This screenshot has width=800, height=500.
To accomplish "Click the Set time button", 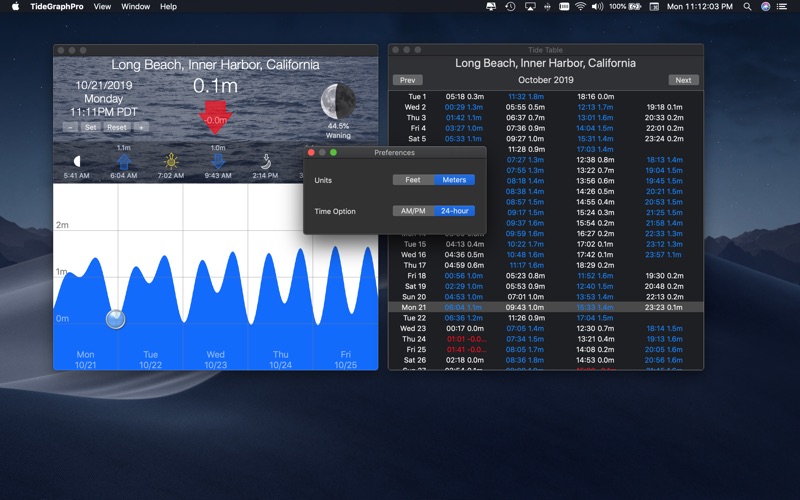I will (x=90, y=128).
